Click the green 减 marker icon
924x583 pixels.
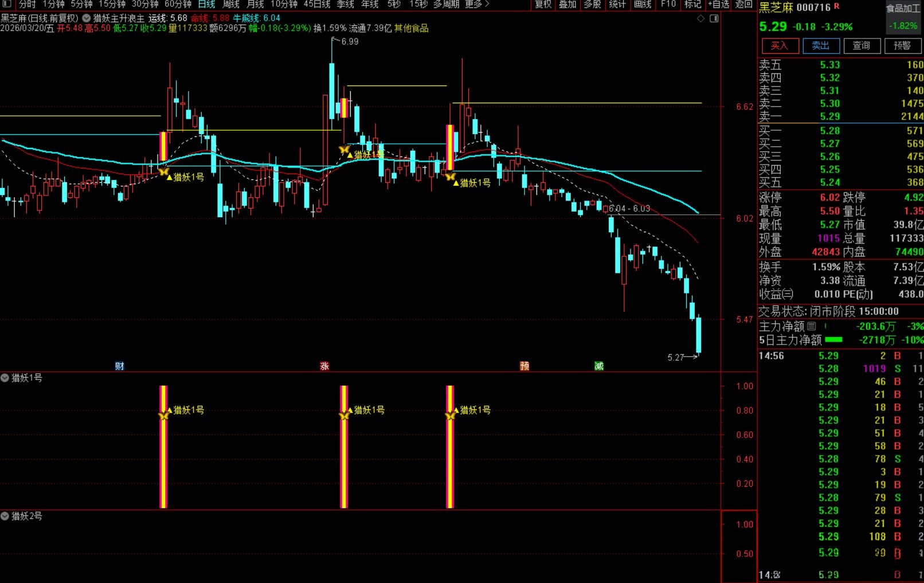(598, 366)
